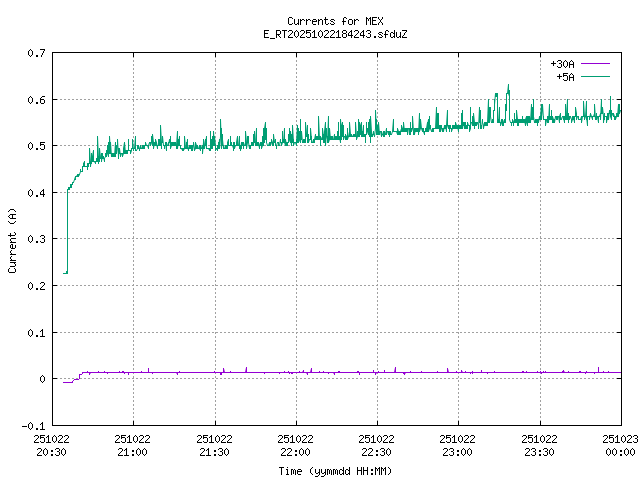Pick the purple +30A legend line sample
This screenshot has width=640, height=480.
595,63
